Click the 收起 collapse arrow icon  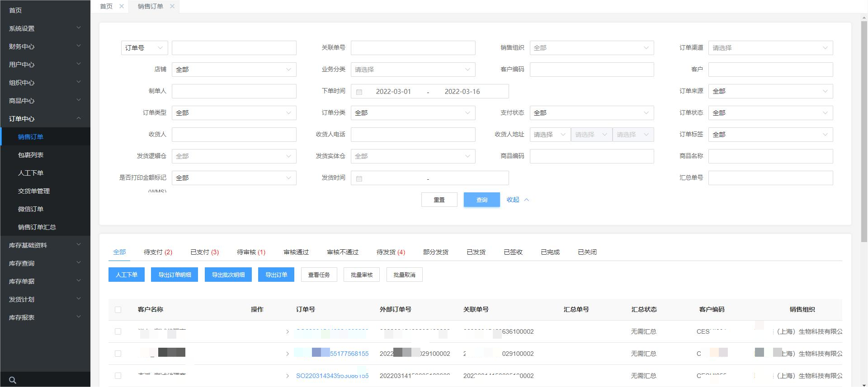pos(526,200)
